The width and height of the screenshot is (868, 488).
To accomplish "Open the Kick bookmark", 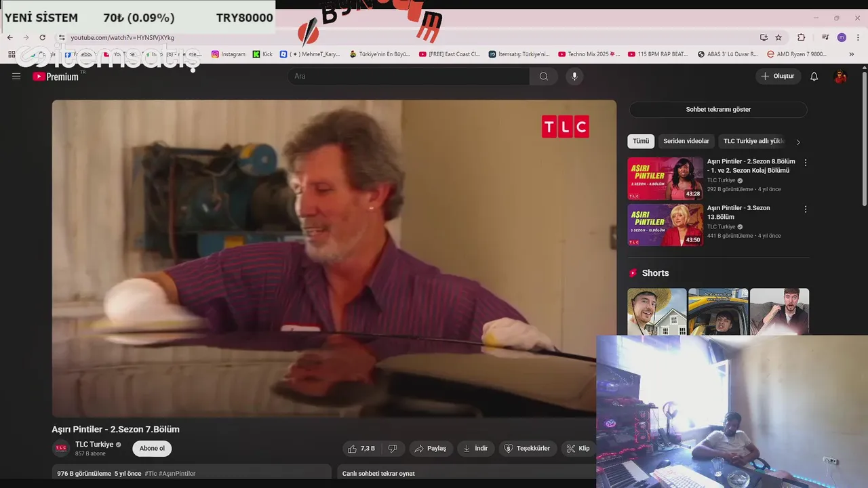I will point(262,54).
